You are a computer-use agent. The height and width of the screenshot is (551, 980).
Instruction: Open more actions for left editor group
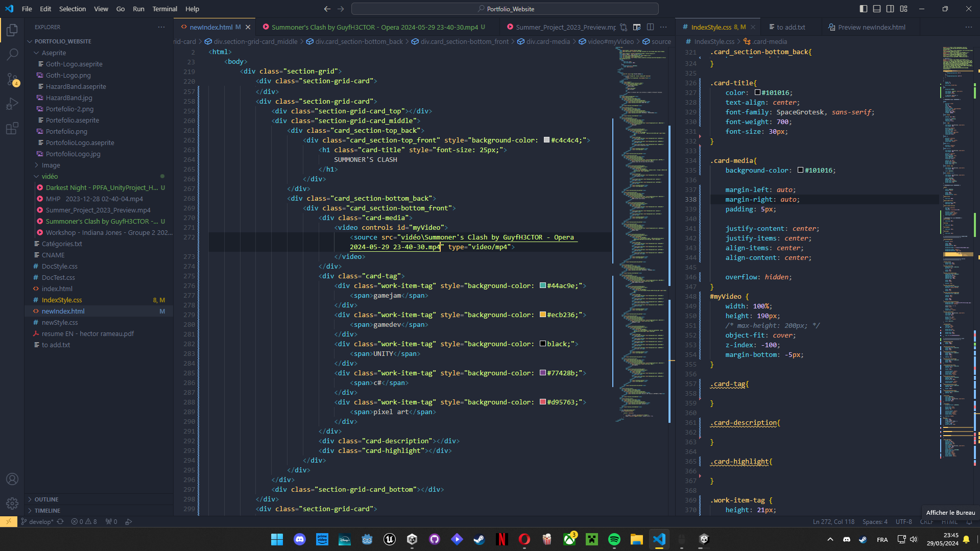(x=663, y=27)
